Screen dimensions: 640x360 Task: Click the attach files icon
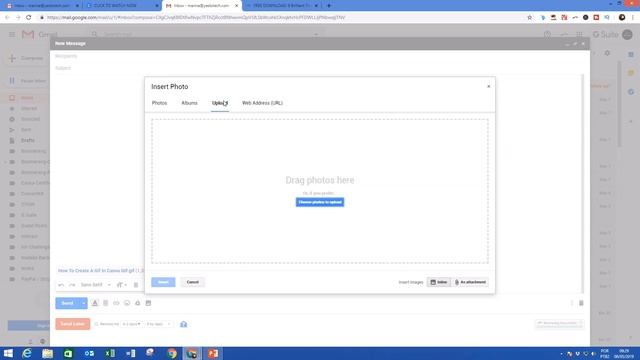click(x=106, y=303)
